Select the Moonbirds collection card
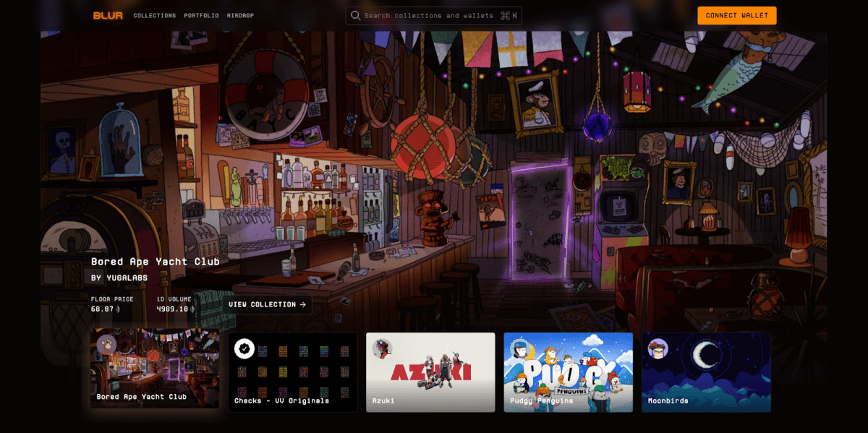Viewport: 868px width, 433px height. (x=706, y=372)
